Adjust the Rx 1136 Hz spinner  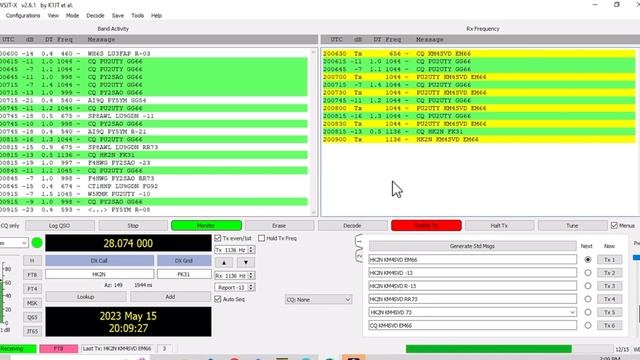(235, 276)
